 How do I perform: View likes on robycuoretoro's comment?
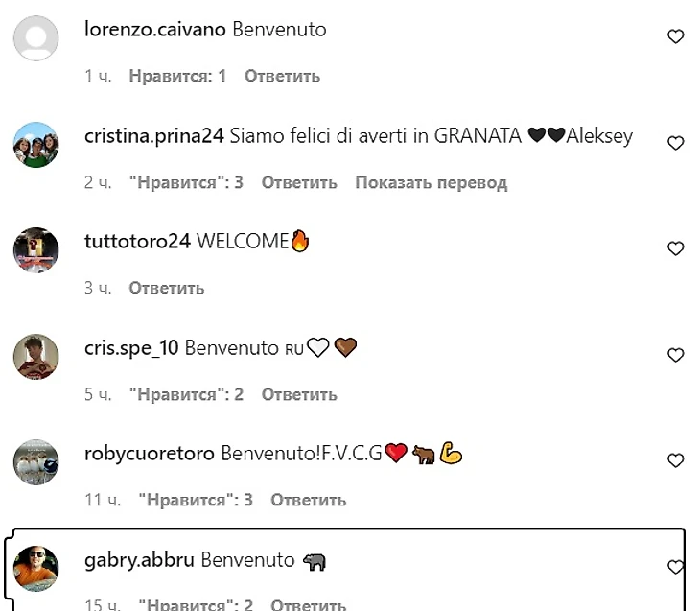196,500
